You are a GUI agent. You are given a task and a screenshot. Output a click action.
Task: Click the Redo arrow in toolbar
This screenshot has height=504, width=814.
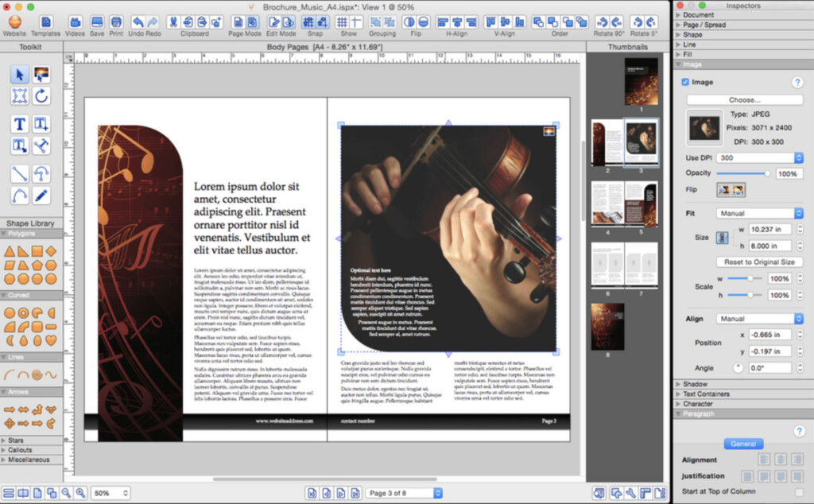[x=153, y=21]
